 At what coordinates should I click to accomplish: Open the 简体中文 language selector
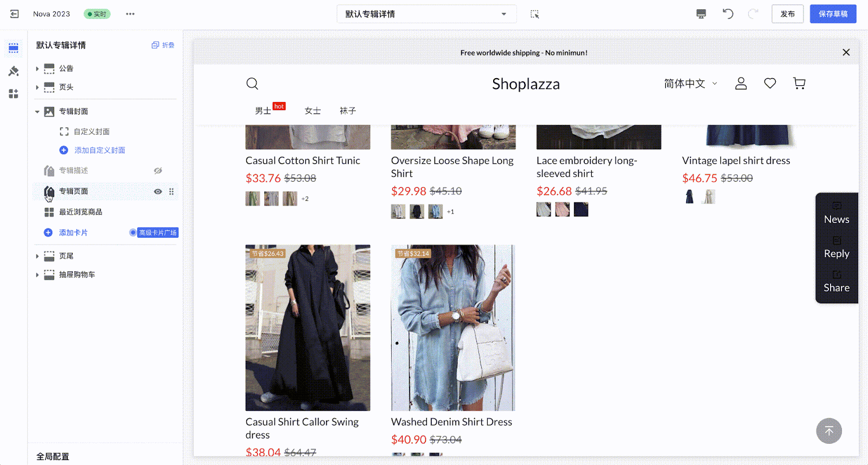click(690, 84)
